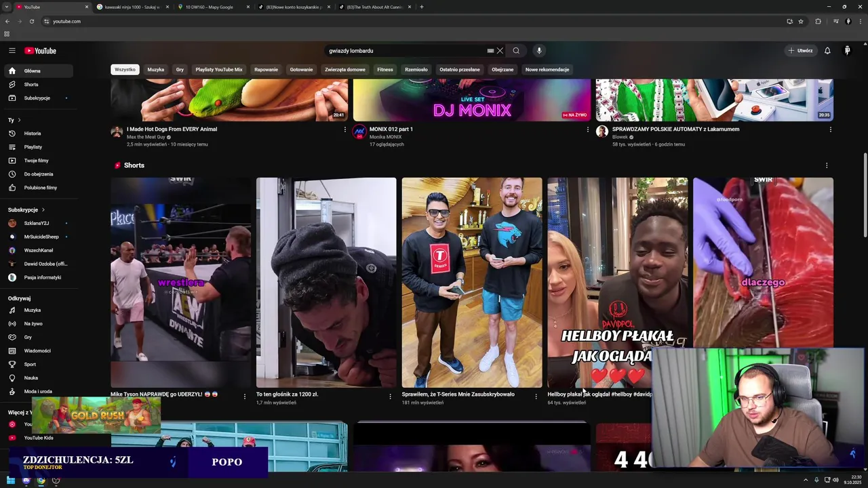The width and height of the screenshot is (868, 488).
Task: Select the Playlisty YouTube Mix chip
Action: pos(219,69)
